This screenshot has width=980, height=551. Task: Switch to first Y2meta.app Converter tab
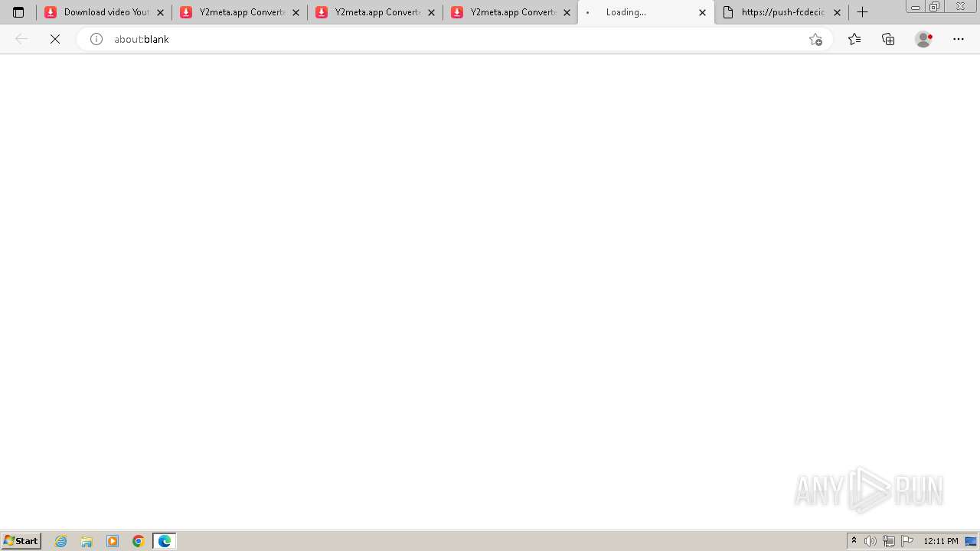[x=239, y=12]
